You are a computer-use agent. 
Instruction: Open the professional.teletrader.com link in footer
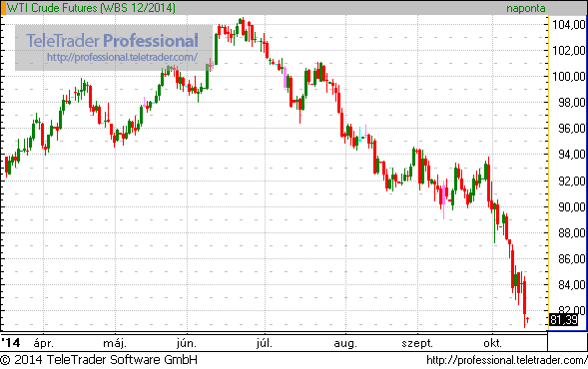[x=507, y=360]
